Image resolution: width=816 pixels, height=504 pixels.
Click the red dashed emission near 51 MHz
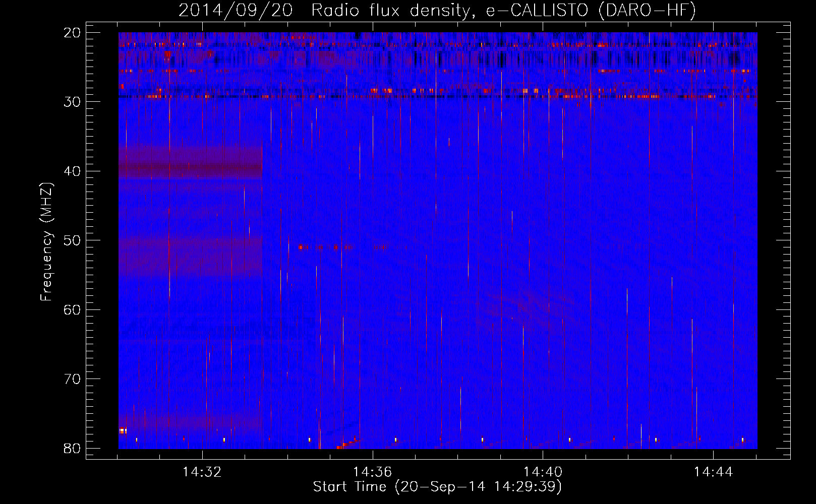tap(342, 247)
